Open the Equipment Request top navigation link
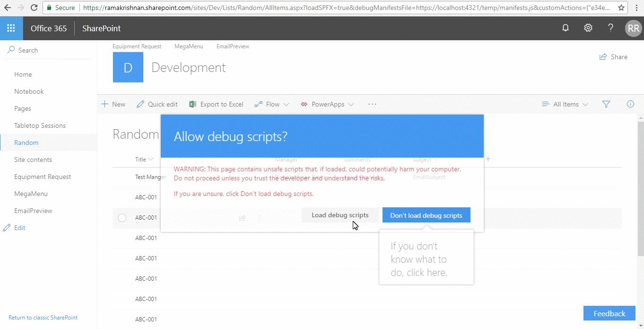 (137, 46)
